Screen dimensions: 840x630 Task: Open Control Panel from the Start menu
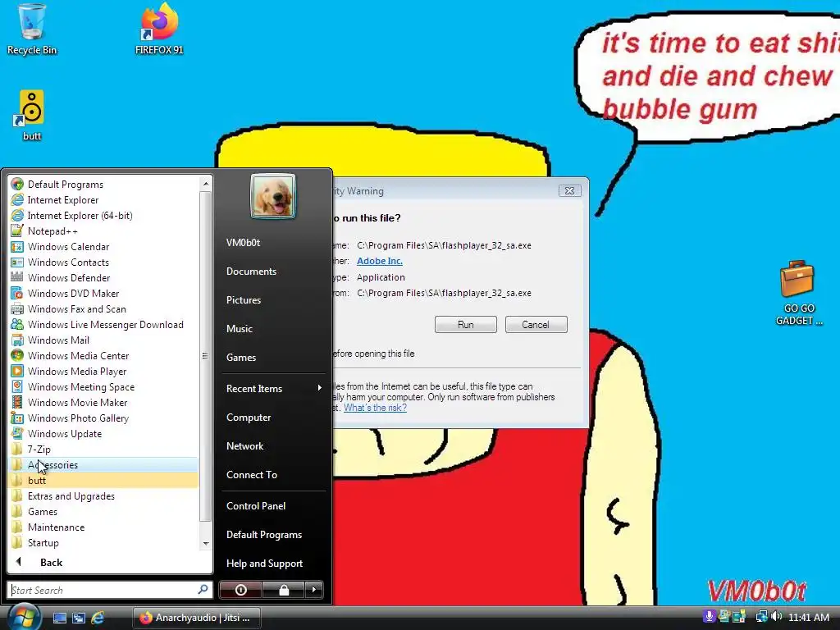coord(273,505)
